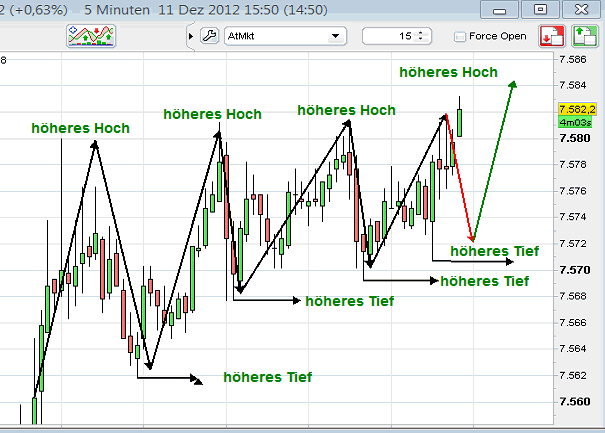The image size is (605, 433).
Task: Open order settings wrench icon
Action: [x=210, y=36]
